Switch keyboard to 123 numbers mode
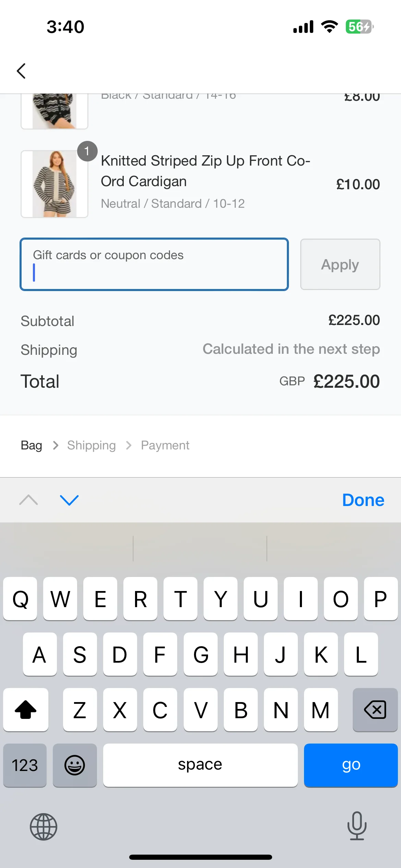 [x=25, y=765]
